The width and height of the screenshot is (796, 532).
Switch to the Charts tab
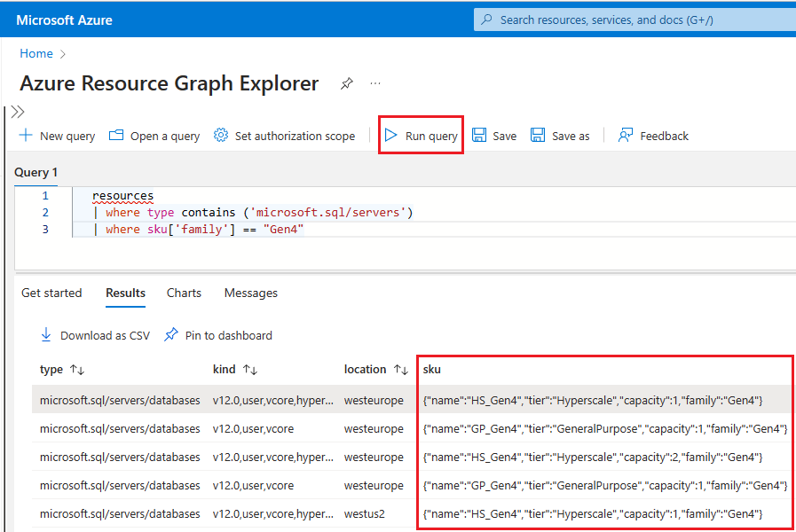coord(184,293)
